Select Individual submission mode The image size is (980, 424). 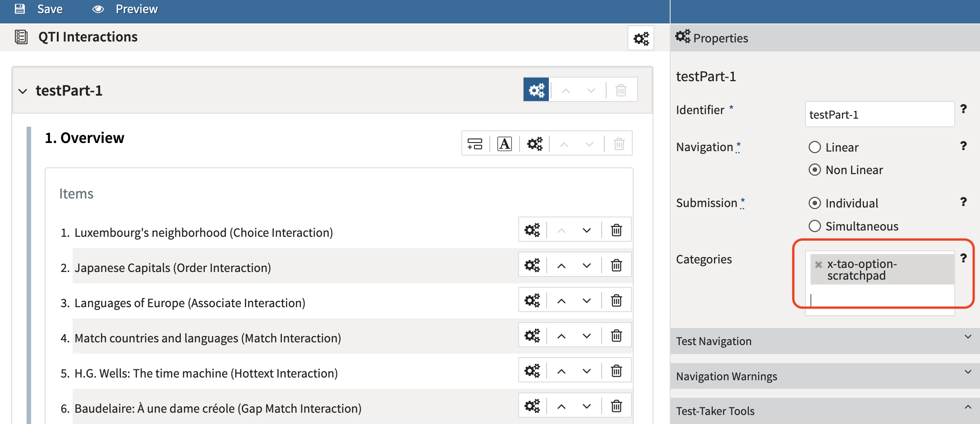tap(815, 203)
